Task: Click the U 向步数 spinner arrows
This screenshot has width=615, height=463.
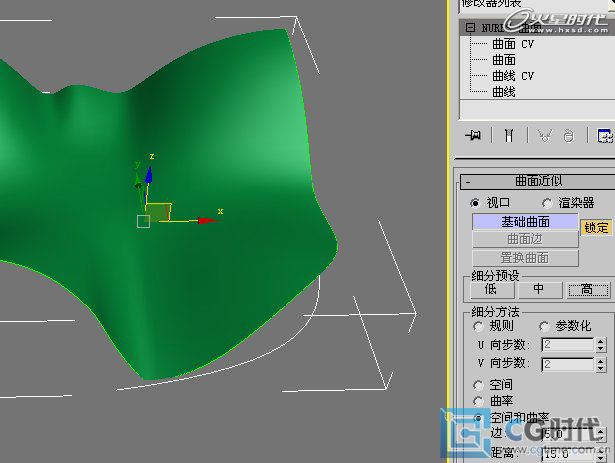Action: [x=600, y=345]
